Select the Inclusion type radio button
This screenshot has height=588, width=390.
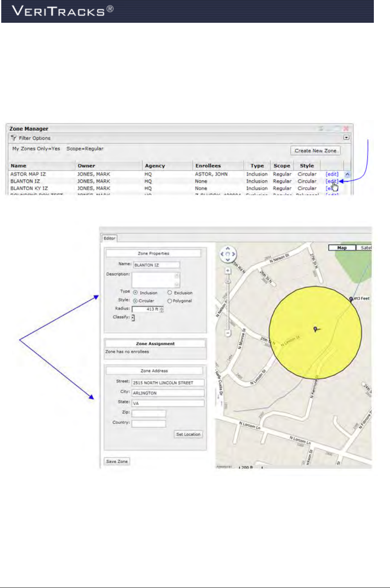(135, 293)
